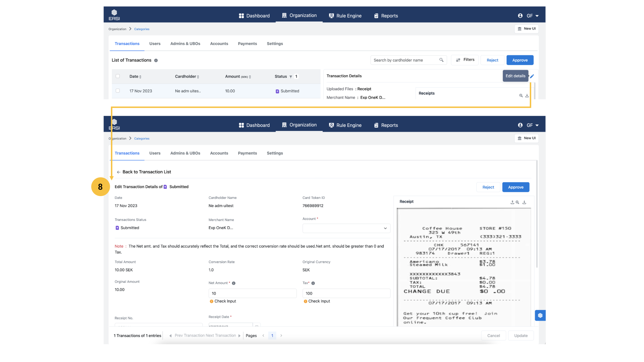Open the Account dropdown

(346, 228)
